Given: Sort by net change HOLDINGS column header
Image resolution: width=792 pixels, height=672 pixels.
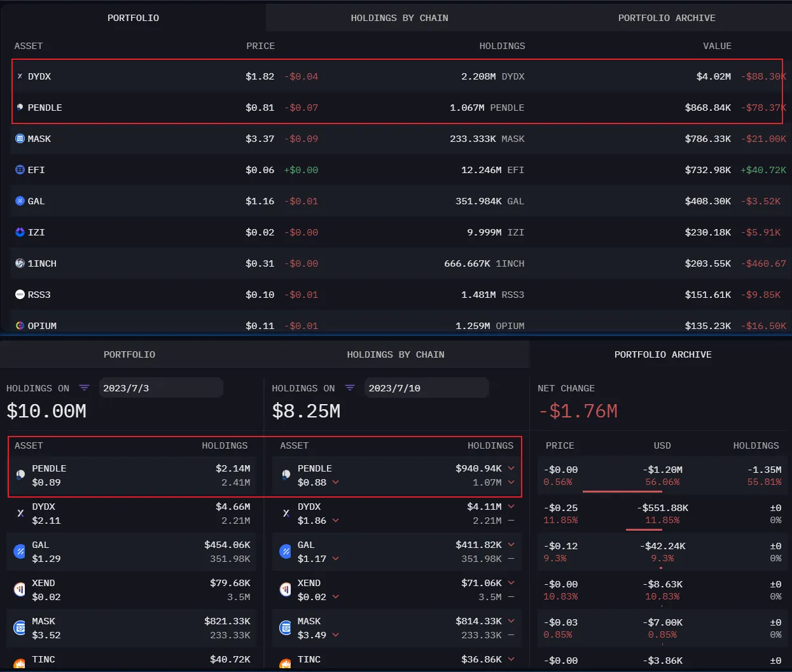Looking at the screenshot, I should (756, 445).
